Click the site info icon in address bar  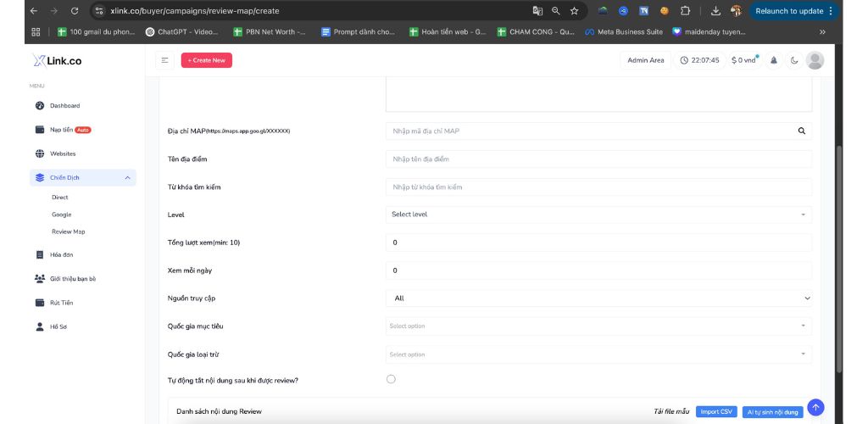99,10
